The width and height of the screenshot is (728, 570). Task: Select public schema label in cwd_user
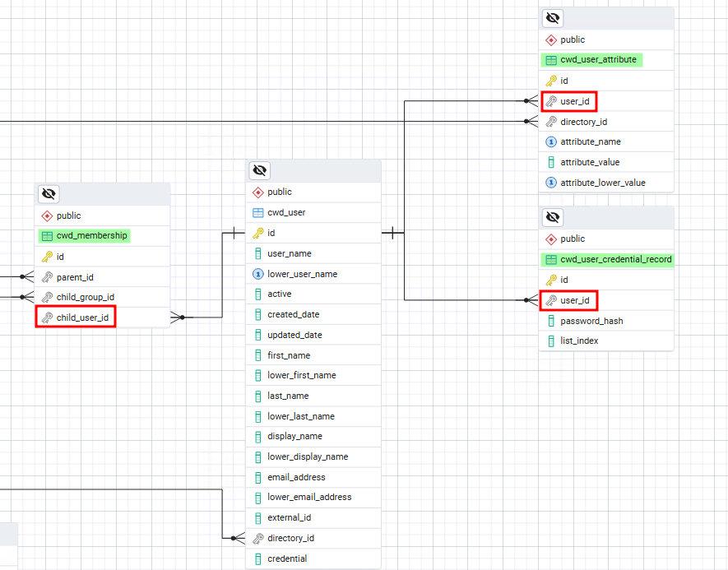279,192
